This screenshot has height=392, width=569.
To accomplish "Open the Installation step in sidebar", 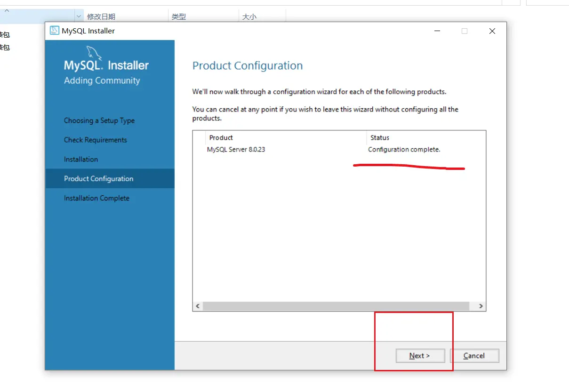I will point(81,159).
